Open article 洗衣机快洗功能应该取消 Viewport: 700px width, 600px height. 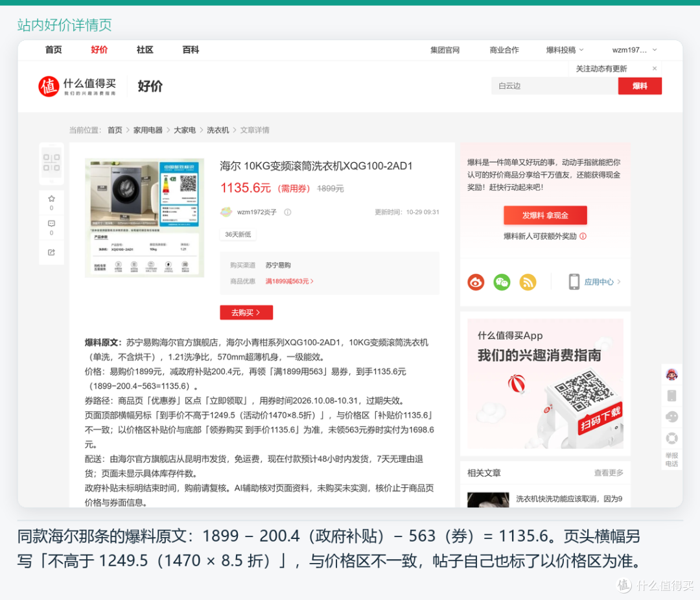pyautogui.click(x=569, y=499)
